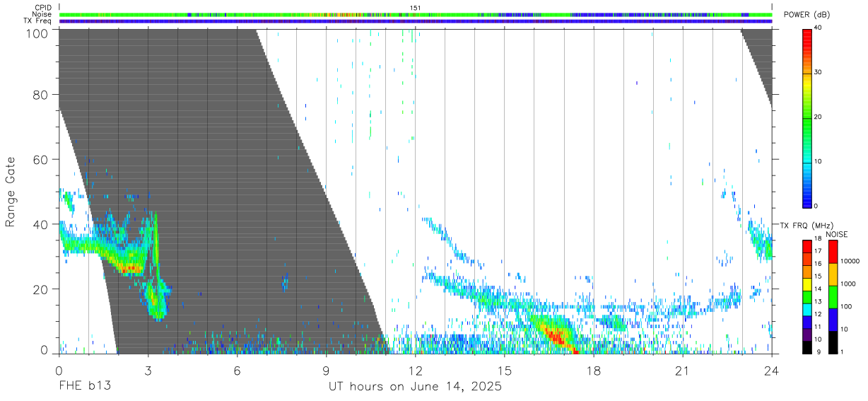
Task: Click the range gate 20 tick label
Action: [42, 289]
